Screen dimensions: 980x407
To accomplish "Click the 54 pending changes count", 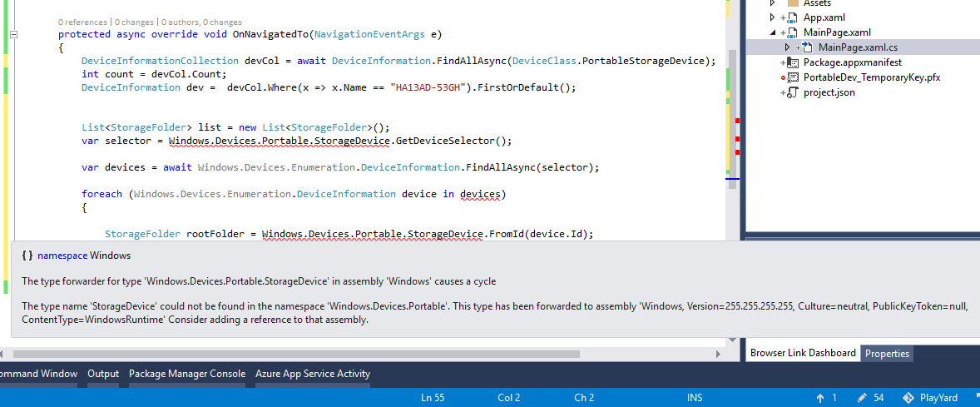I will click(879, 398).
